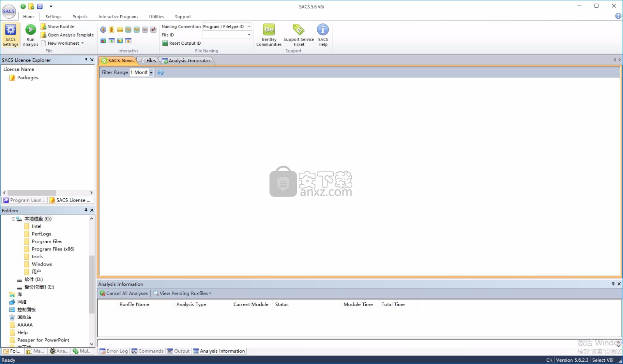The height and width of the screenshot is (364, 623).
Task: Launch the orange figure window interactive icon
Action: click(x=128, y=40)
